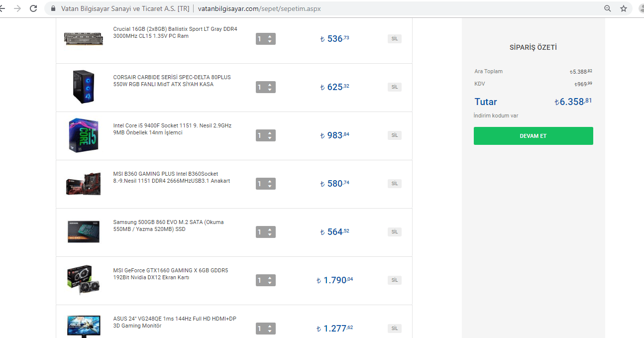Click the padlock site security icon
The height and width of the screenshot is (338, 644).
(53, 8)
